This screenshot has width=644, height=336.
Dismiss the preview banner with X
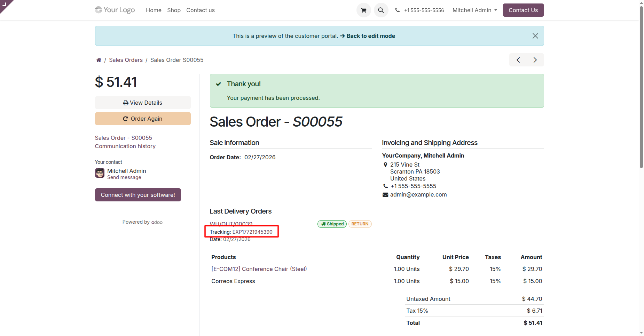pos(535,36)
